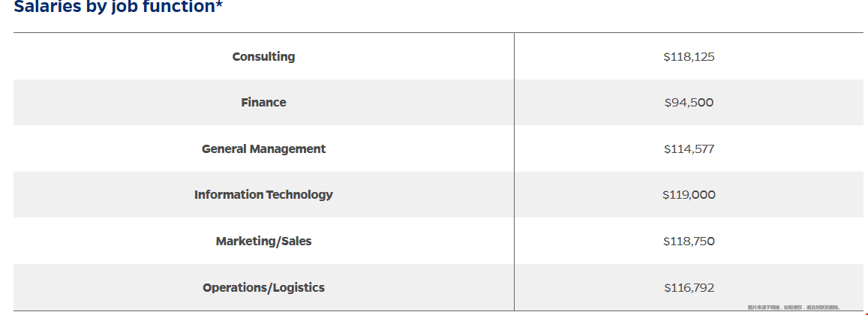Click the $114,577 salary value

point(689,149)
